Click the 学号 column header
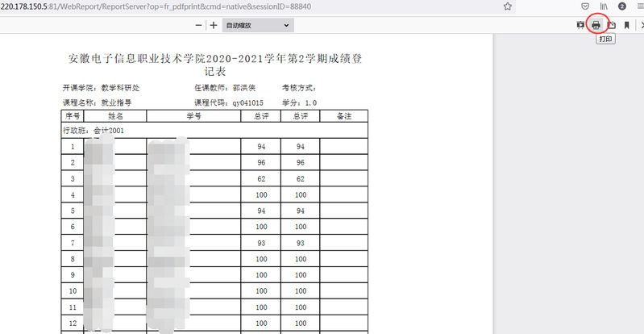The image size is (644, 334). click(x=193, y=116)
